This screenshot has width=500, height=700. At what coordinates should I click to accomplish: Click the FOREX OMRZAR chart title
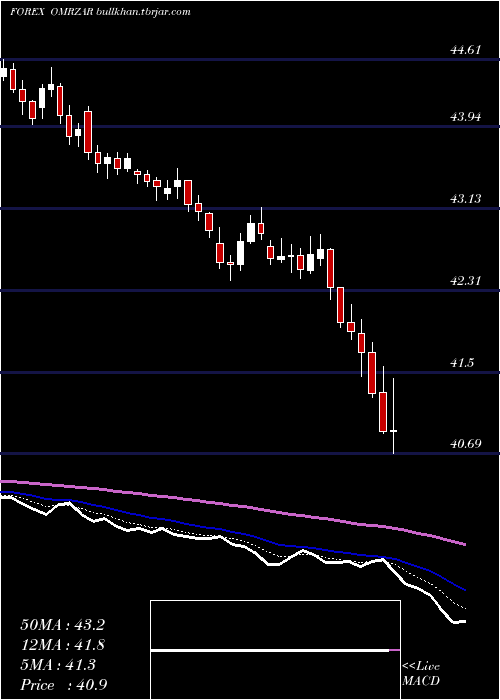tap(51, 12)
